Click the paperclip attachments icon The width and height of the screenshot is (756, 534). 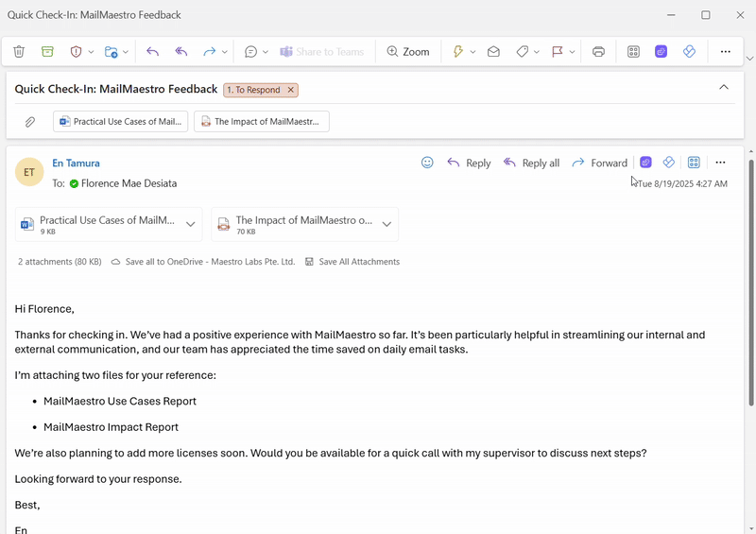point(30,122)
